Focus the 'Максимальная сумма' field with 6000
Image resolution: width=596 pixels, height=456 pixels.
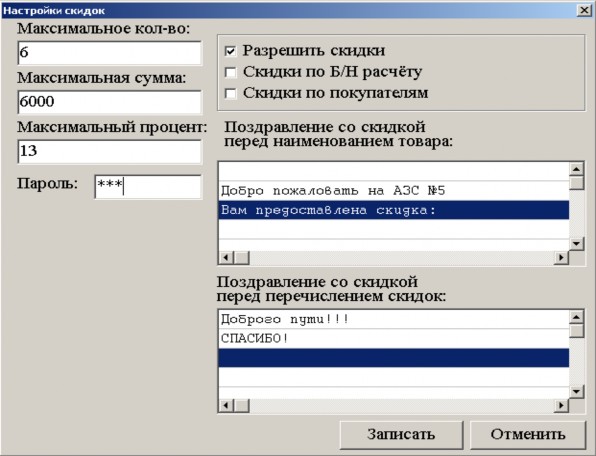(109, 102)
